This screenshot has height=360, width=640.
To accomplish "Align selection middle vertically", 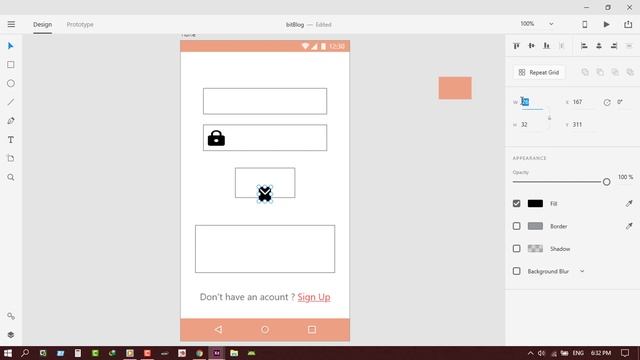I will (531, 46).
